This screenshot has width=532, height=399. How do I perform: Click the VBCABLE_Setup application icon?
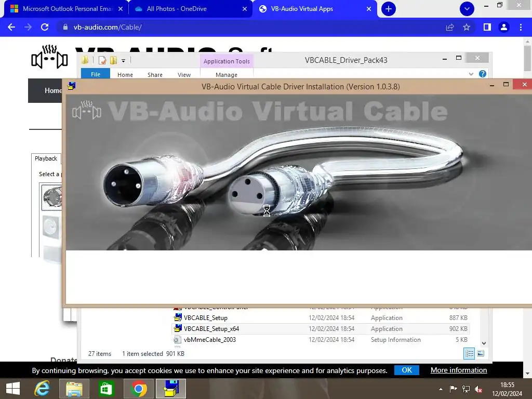[x=178, y=317]
